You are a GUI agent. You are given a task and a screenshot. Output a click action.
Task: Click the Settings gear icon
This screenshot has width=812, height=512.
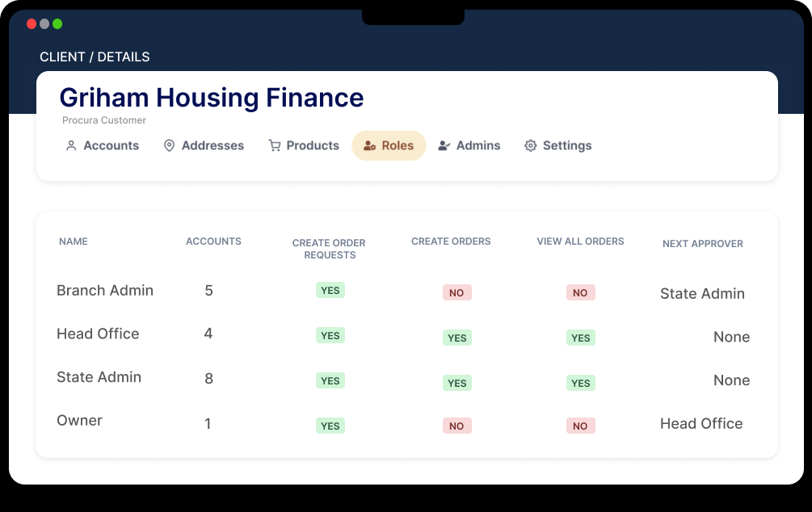tap(531, 146)
